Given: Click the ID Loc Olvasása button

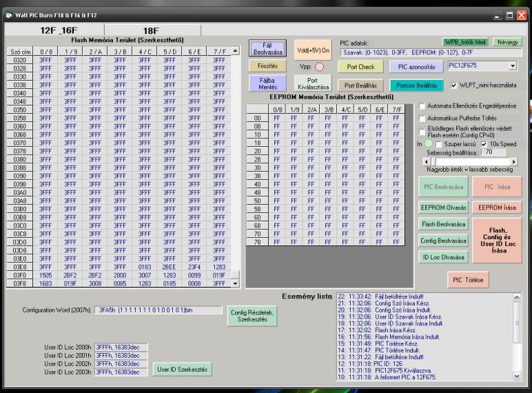Looking at the screenshot, I should [x=443, y=257].
